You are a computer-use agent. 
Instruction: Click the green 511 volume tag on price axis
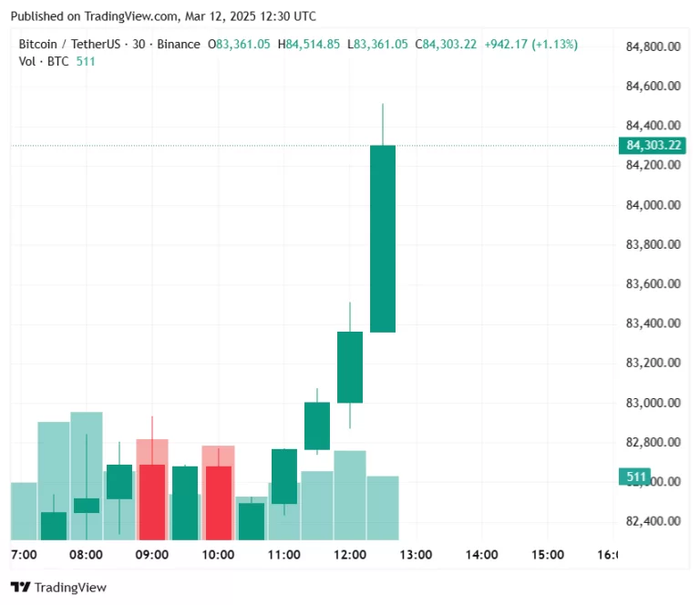tap(636, 477)
